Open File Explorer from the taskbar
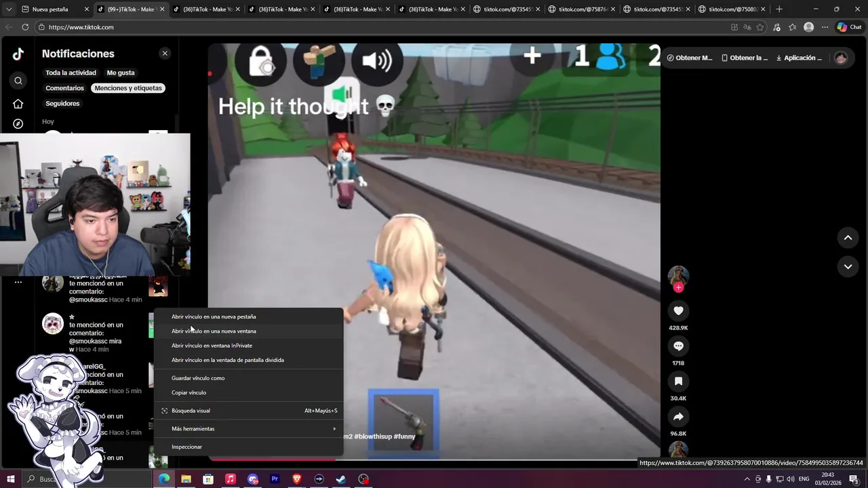Image resolution: width=868 pixels, height=488 pixels. (x=186, y=479)
